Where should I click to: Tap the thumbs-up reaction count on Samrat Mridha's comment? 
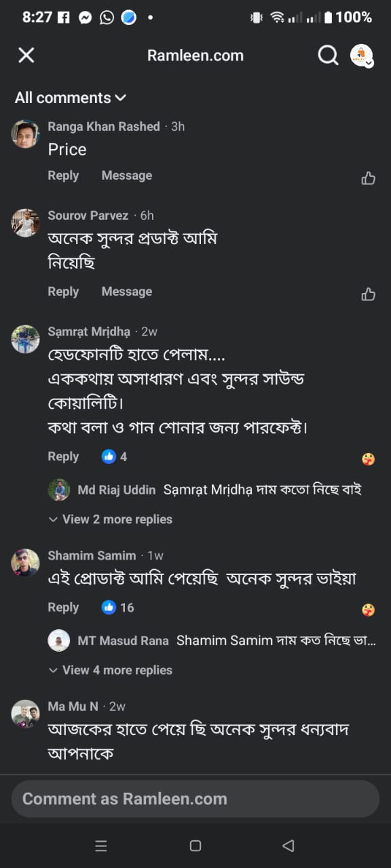tap(114, 456)
